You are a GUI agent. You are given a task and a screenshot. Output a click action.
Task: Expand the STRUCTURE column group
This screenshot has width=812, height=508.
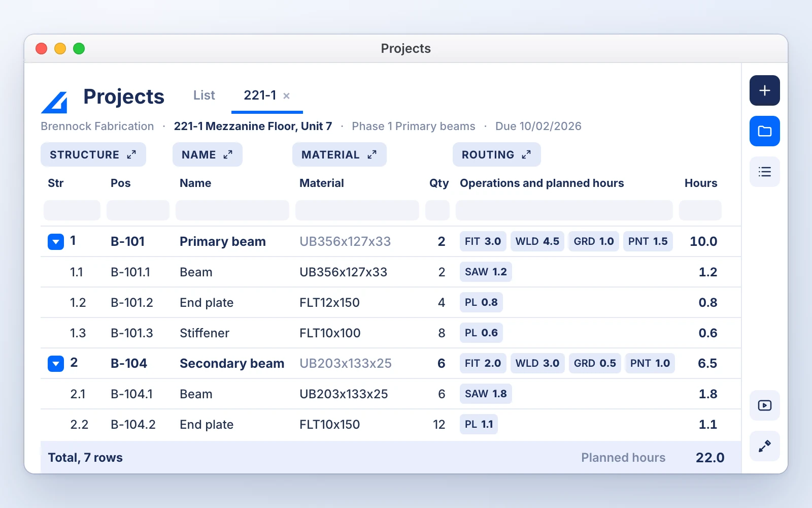93,154
